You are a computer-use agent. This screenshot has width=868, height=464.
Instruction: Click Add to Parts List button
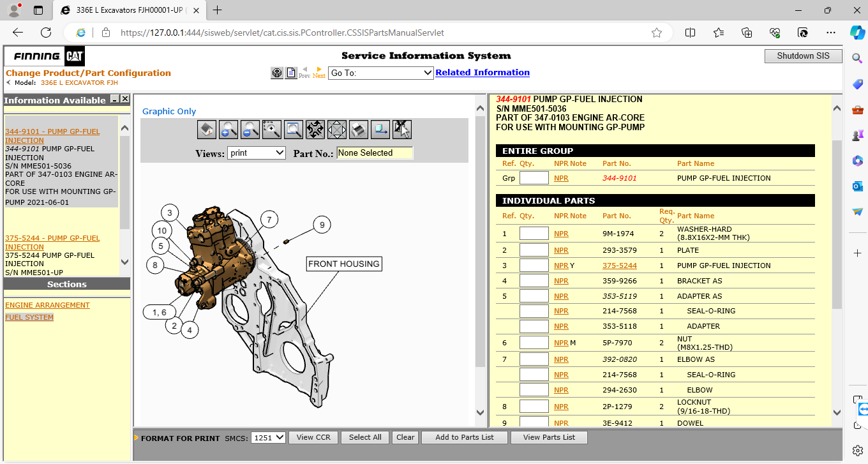tap(465, 437)
